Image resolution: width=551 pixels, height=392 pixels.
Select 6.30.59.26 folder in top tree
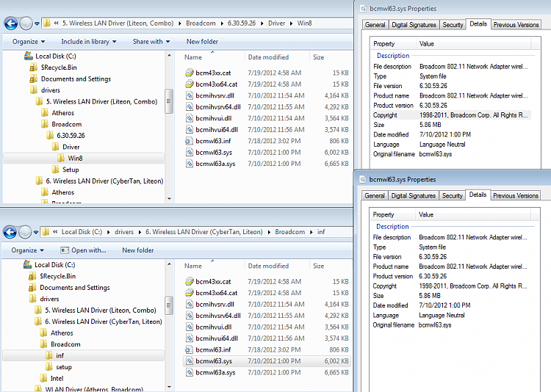click(x=71, y=136)
